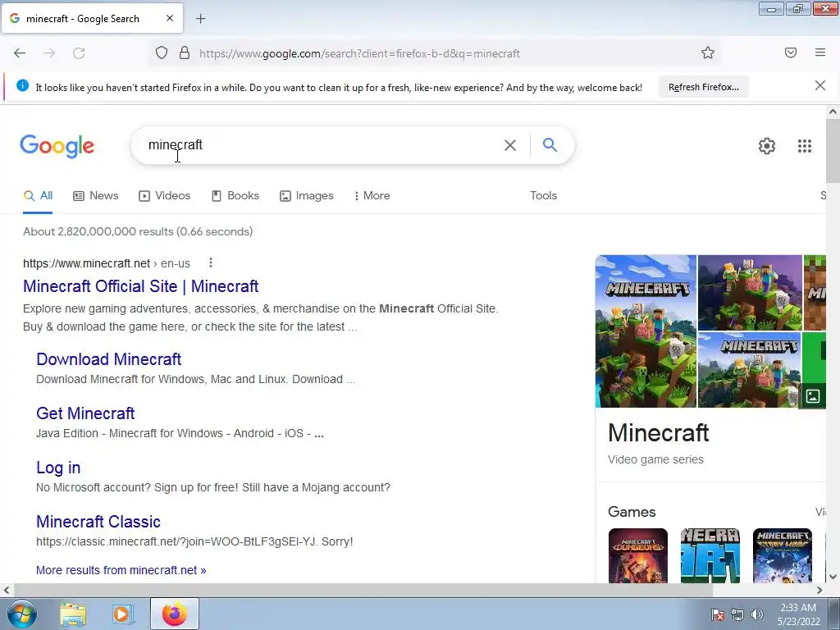Open the teal Minecraft game thumbnail
The width and height of the screenshot is (840, 630).
710,555
